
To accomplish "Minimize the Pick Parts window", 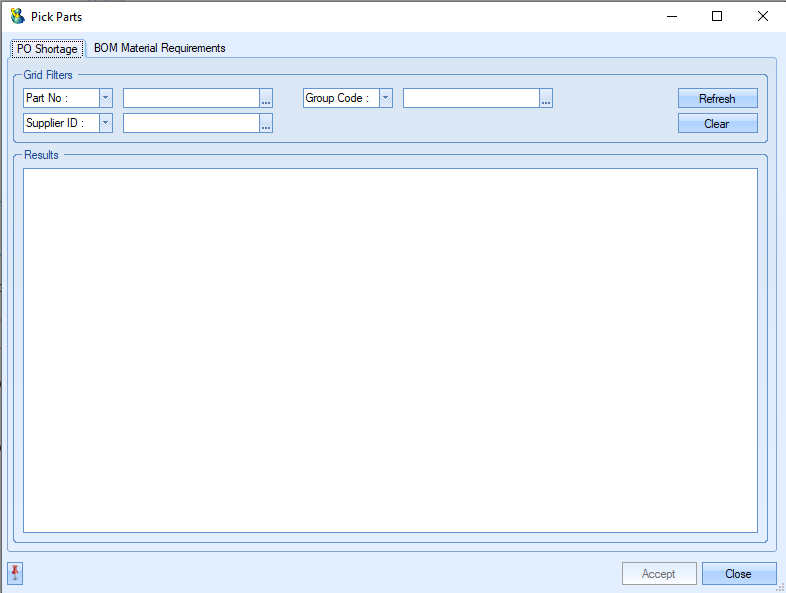I will [x=670, y=16].
